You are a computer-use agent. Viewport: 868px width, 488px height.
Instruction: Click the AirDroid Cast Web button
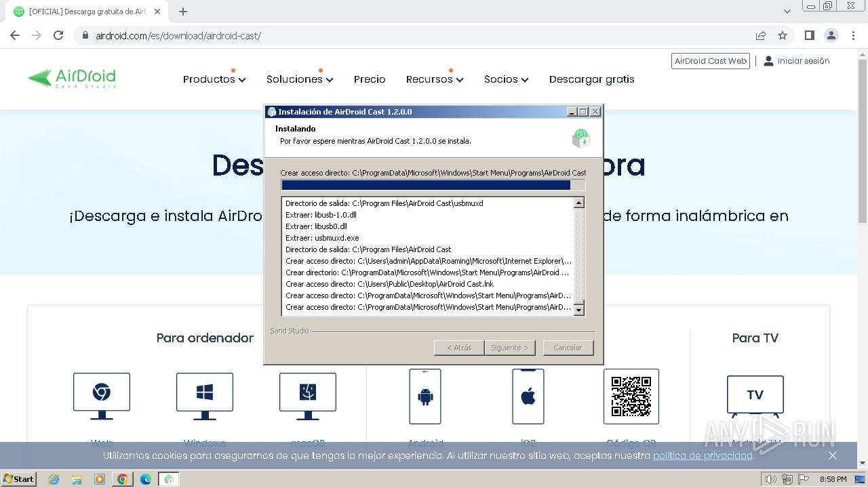pyautogui.click(x=711, y=61)
